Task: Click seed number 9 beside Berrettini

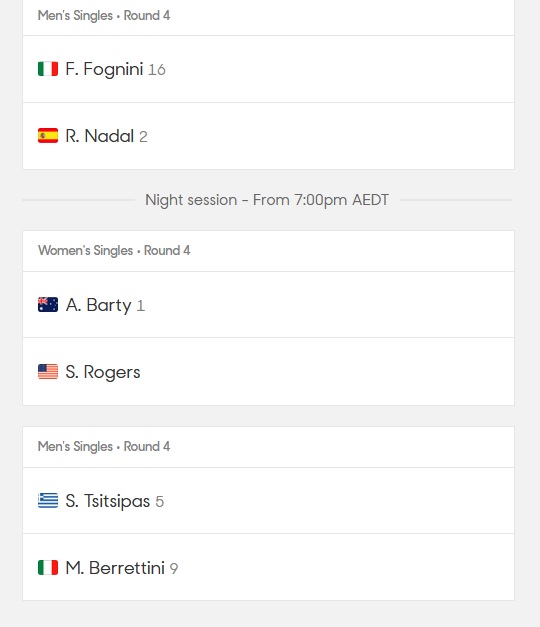Action: point(174,569)
